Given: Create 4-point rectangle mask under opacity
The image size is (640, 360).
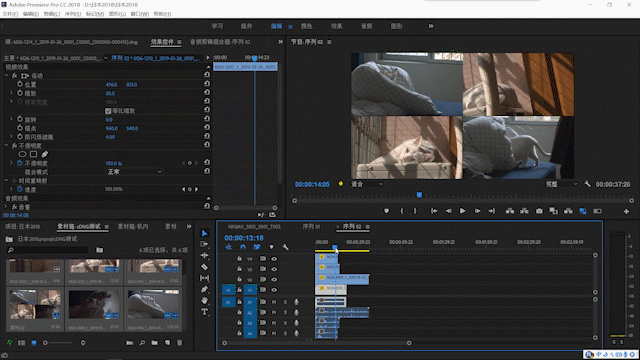Looking at the screenshot, I should click(x=33, y=154).
